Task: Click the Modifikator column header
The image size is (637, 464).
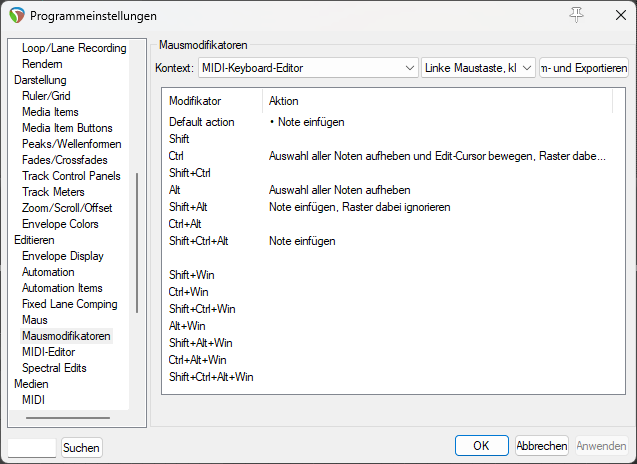Action: click(x=195, y=101)
